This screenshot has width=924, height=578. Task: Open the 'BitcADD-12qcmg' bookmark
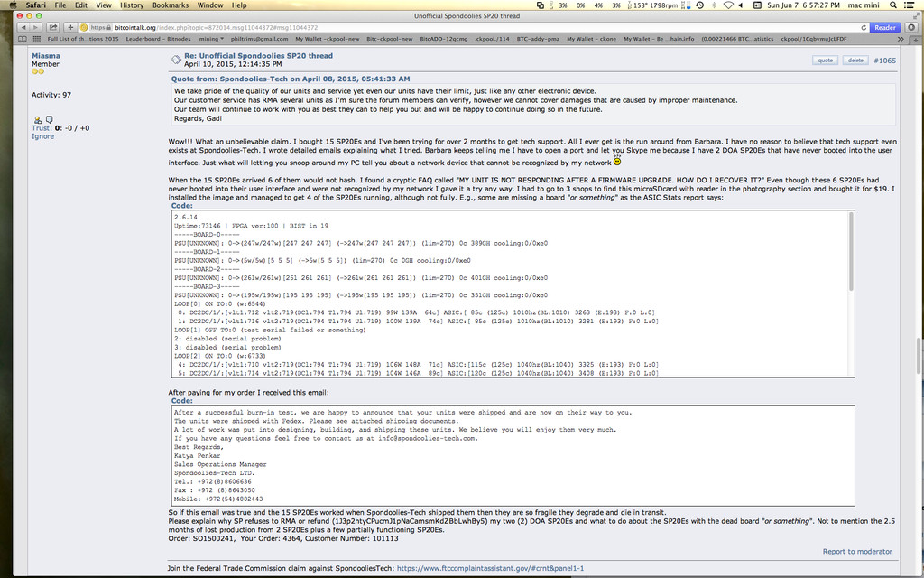444,39
